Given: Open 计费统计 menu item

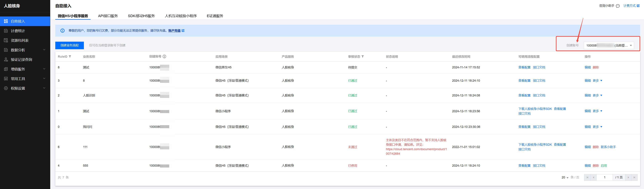Looking at the screenshot, I should click(25, 31).
